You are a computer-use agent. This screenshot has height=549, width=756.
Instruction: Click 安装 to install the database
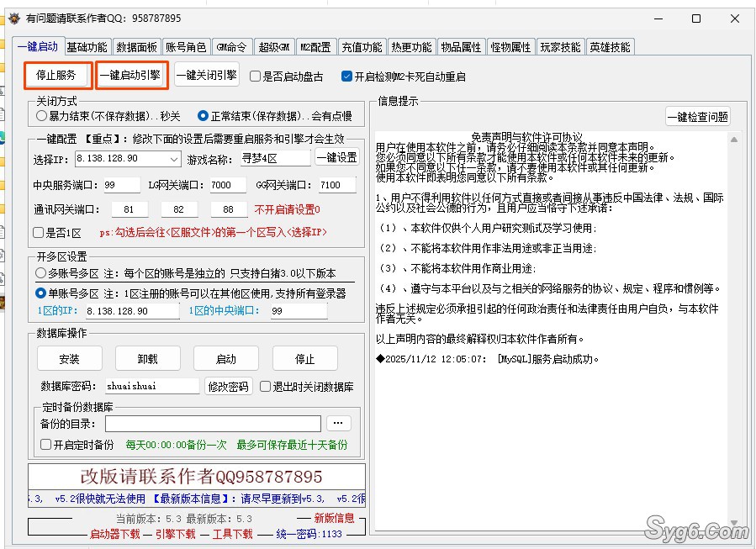click(69, 357)
